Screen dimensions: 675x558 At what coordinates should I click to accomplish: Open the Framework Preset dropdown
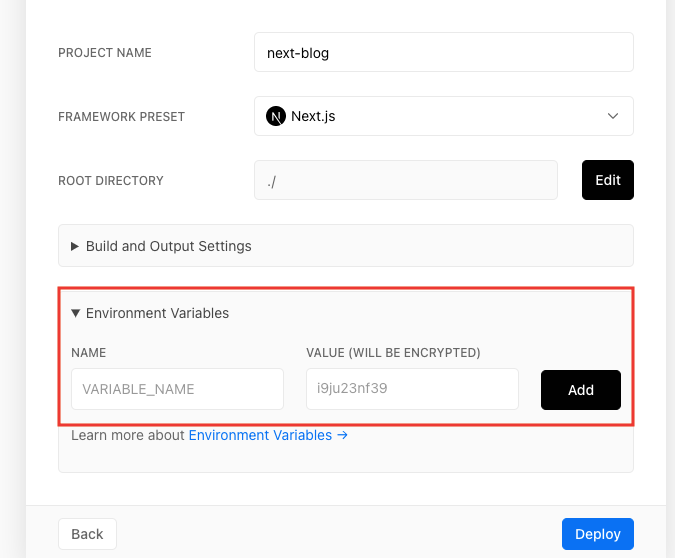[443, 116]
